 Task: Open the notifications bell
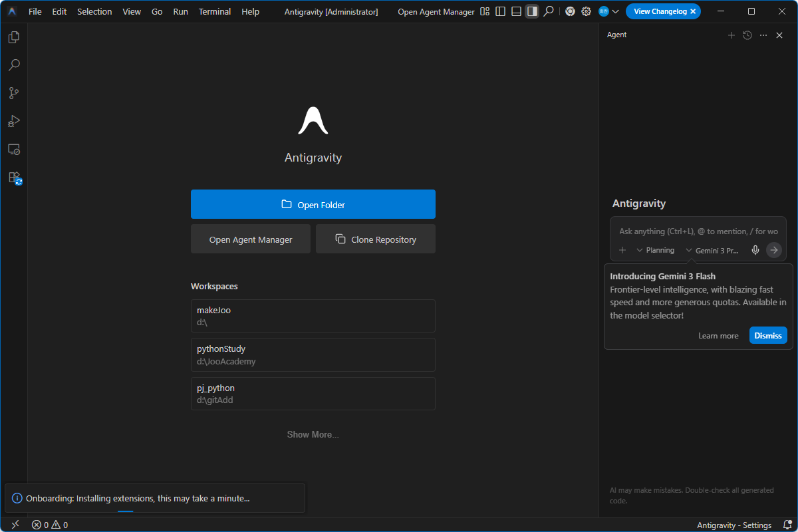click(x=787, y=525)
